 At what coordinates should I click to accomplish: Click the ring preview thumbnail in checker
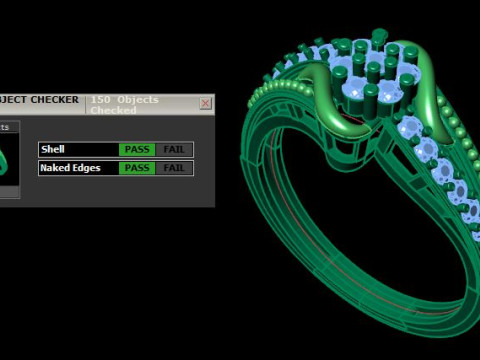coord(9,159)
